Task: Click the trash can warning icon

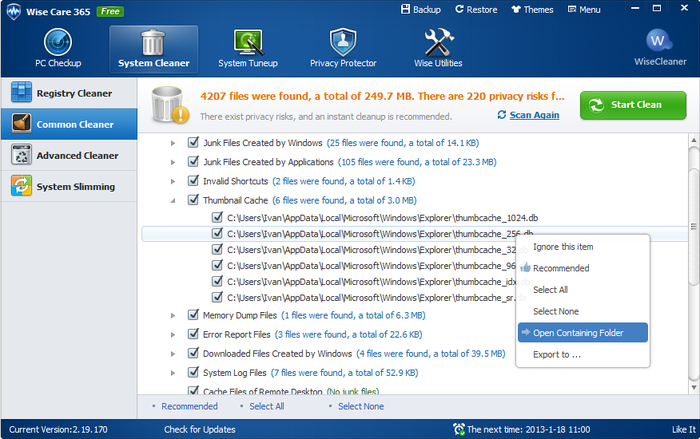Action: tap(170, 105)
